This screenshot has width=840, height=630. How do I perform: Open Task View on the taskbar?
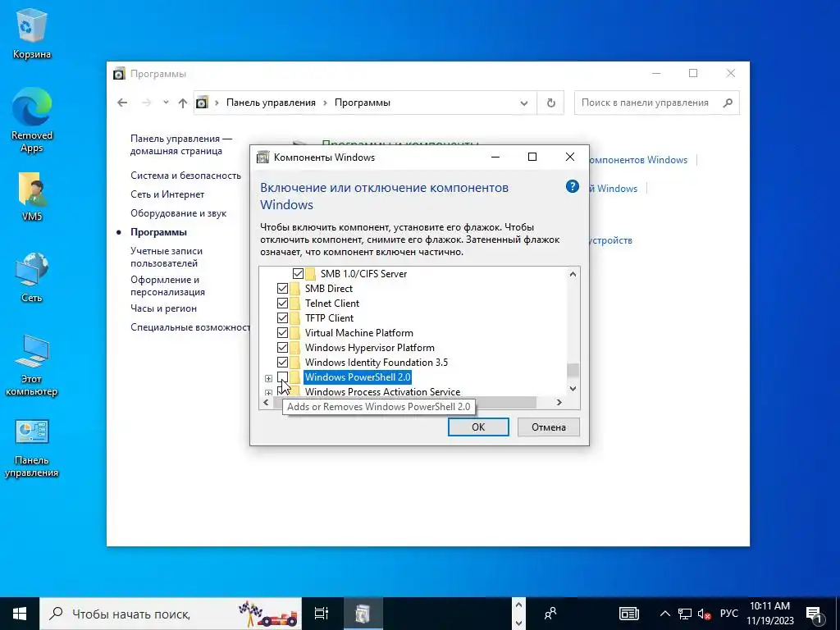coord(322,614)
